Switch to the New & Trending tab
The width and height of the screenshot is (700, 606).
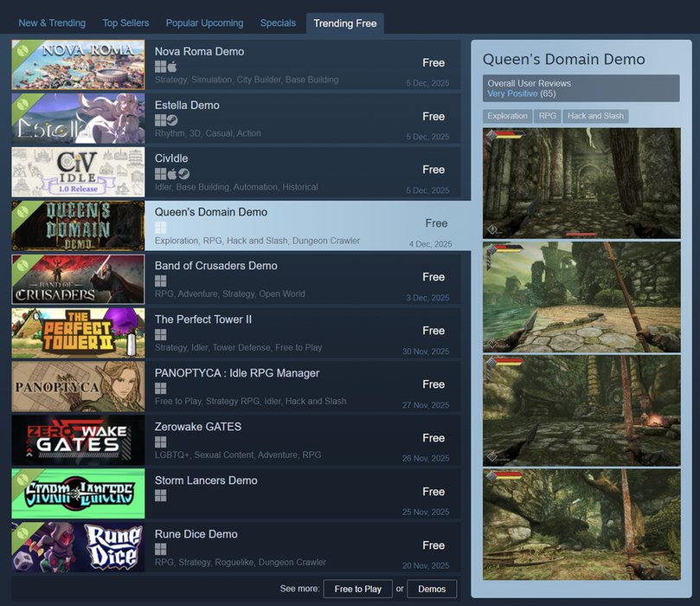[52, 23]
